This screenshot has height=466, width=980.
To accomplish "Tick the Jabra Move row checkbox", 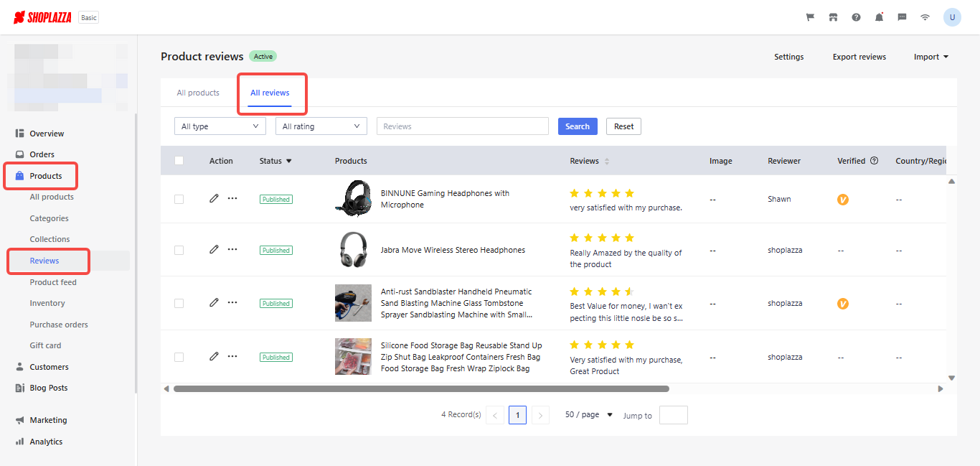I will [179, 251].
